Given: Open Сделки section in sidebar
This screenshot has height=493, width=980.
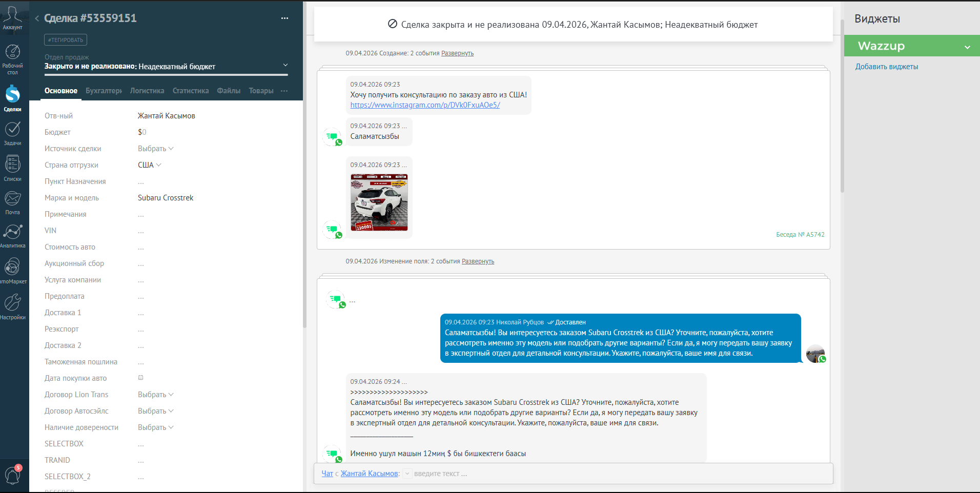Looking at the screenshot, I should (12, 98).
